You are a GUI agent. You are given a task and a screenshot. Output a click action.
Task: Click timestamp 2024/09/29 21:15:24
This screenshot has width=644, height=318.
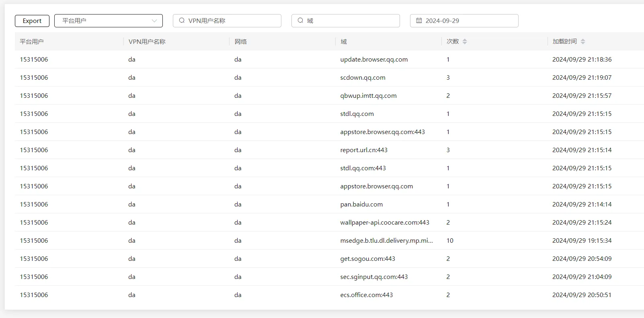582,223
